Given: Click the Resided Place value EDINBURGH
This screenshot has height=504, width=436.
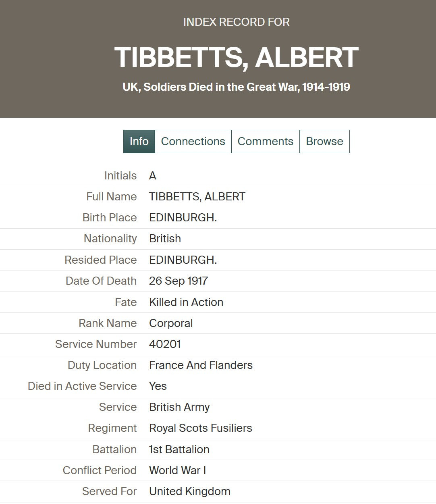Looking at the screenshot, I should (x=183, y=260).
